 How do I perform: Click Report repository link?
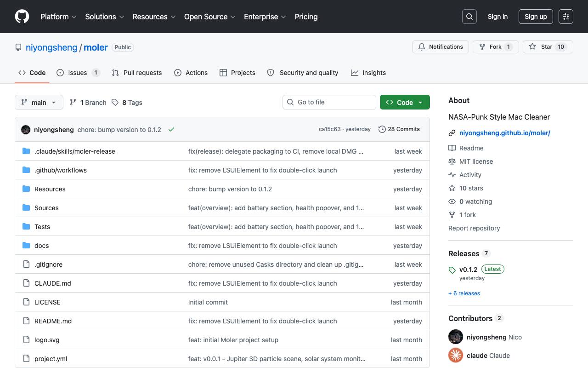coord(474,228)
